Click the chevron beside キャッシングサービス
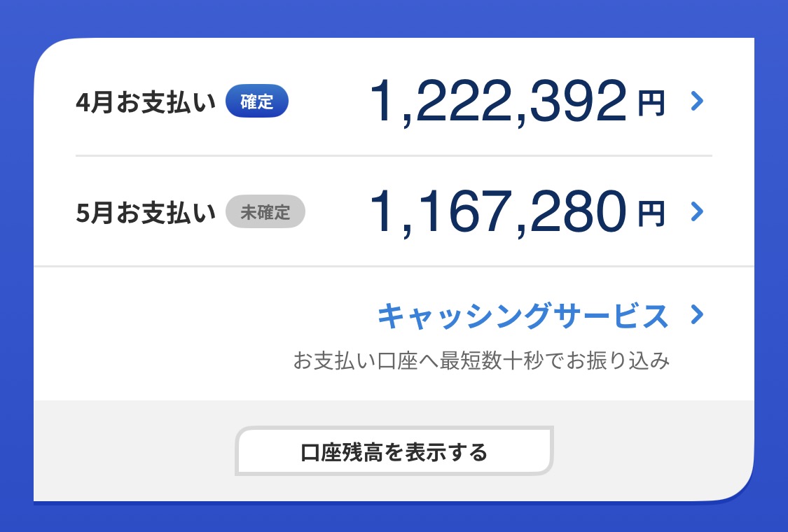 tap(696, 315)
